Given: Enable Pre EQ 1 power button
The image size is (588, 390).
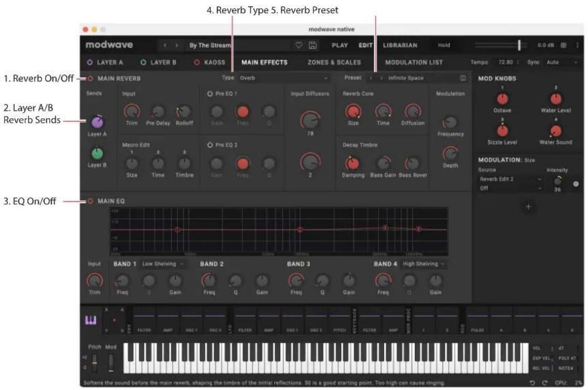Looking at the screenshot, I should 209,94.
